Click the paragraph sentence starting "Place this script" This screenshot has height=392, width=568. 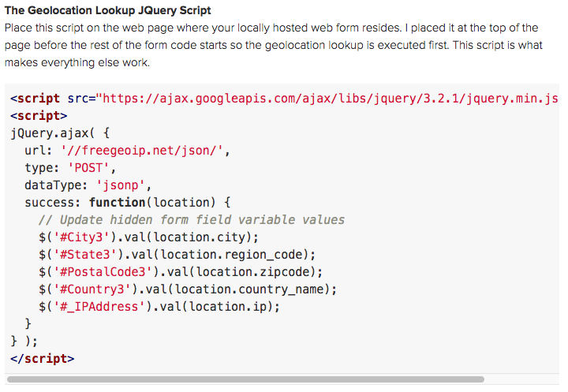pyautogui.click(x=203, y=28)
